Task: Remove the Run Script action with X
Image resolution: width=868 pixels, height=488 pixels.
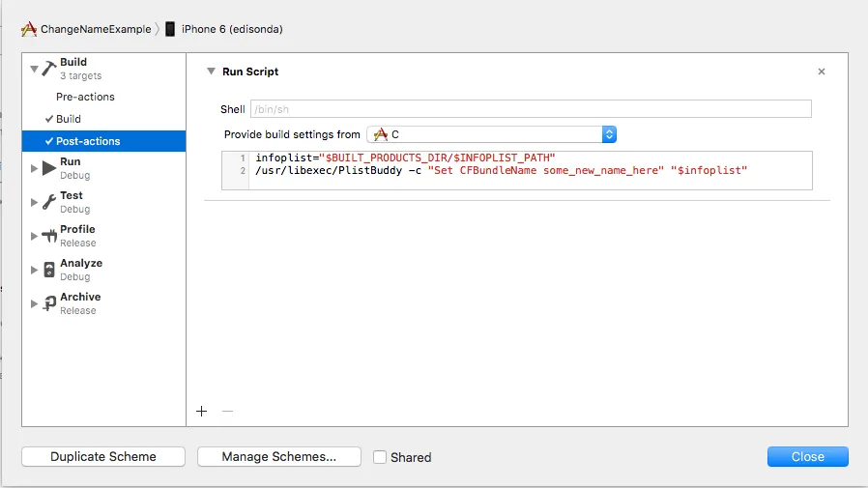Action: [822, 72]
